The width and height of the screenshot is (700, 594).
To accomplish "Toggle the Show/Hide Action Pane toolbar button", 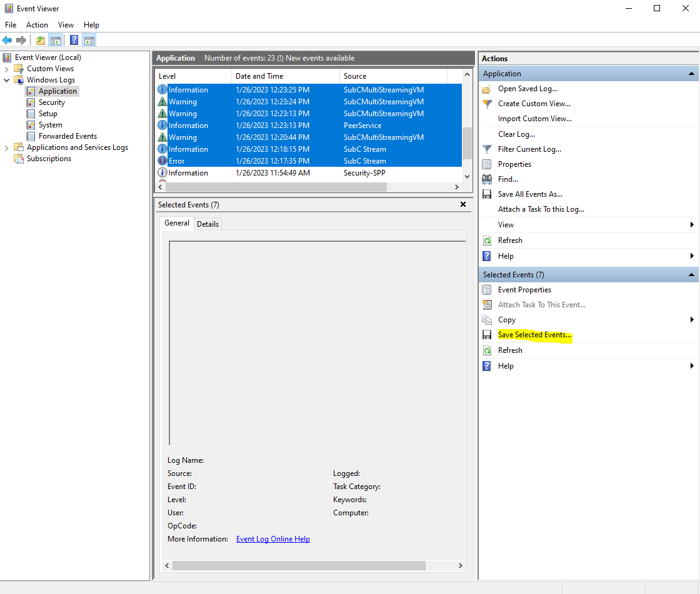I will point(89,41).
